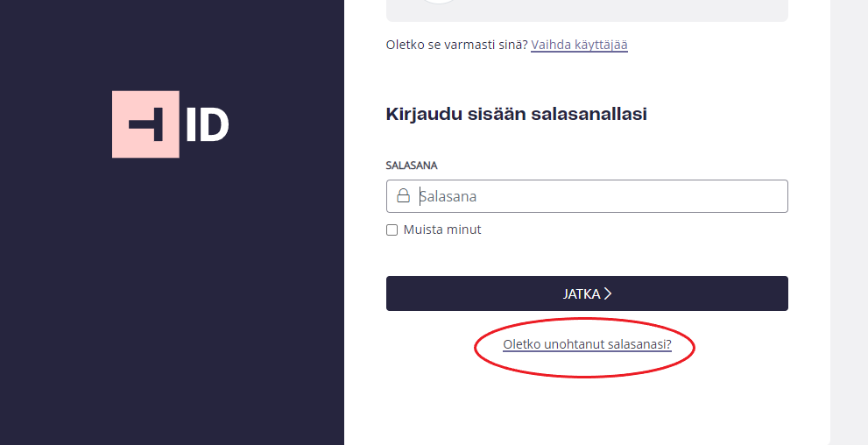Screen dimensions: 868x445
Task: Click the SALASANA field label
Action: (412, 166)
